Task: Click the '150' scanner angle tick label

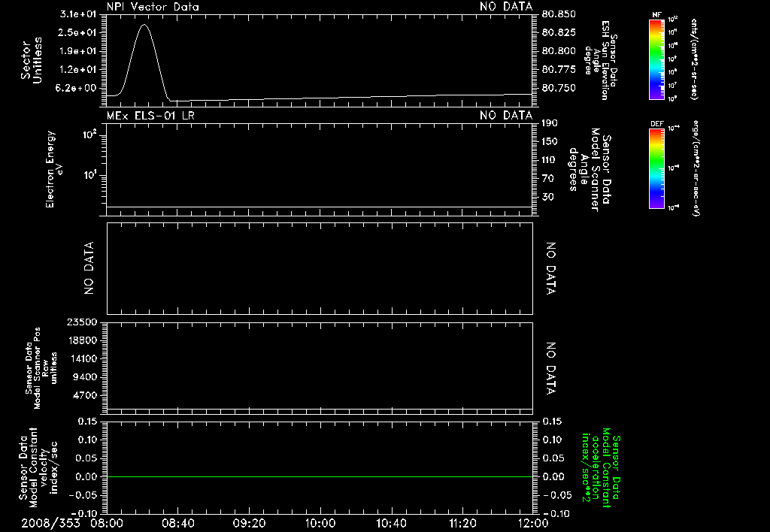Action: point(550,141)
